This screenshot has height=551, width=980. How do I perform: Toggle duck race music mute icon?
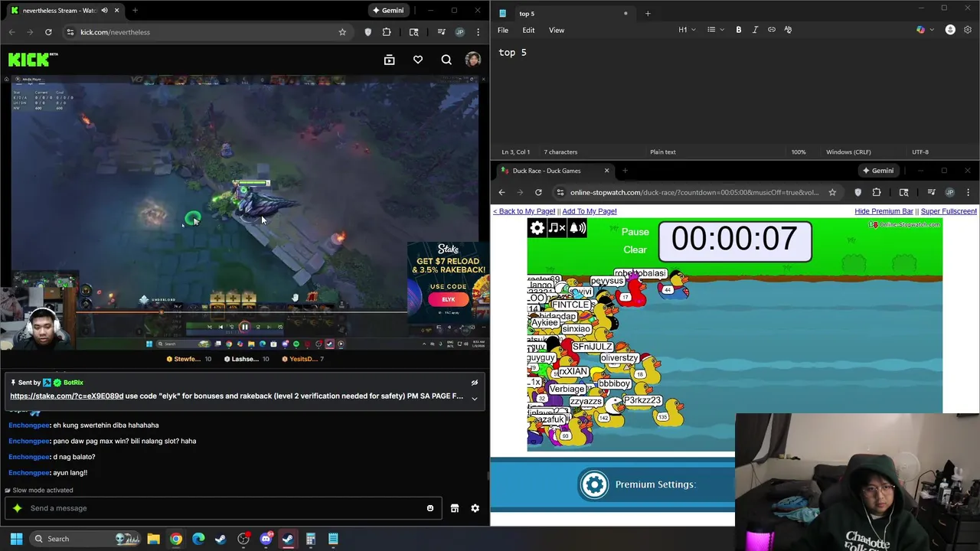point(557,227)
